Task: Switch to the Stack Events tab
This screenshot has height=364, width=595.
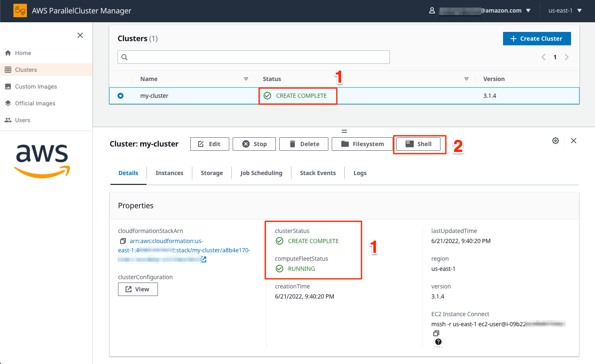Action: [318, 173]
